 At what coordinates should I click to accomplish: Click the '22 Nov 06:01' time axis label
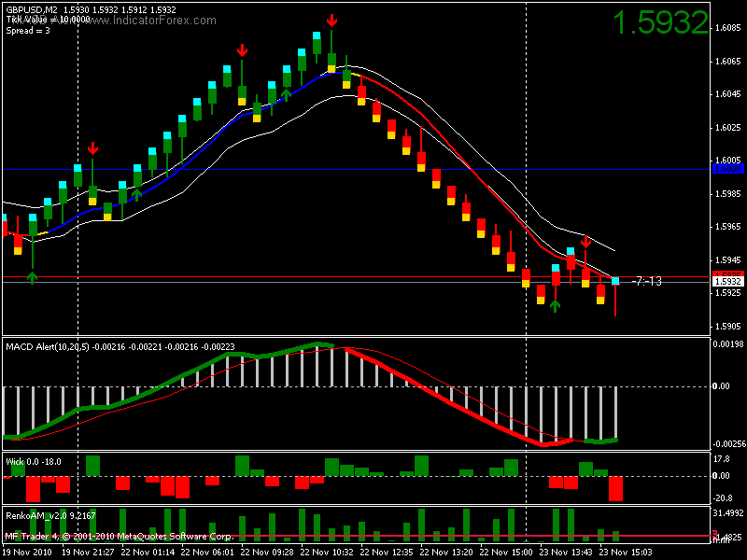click(x=207, y=553)
